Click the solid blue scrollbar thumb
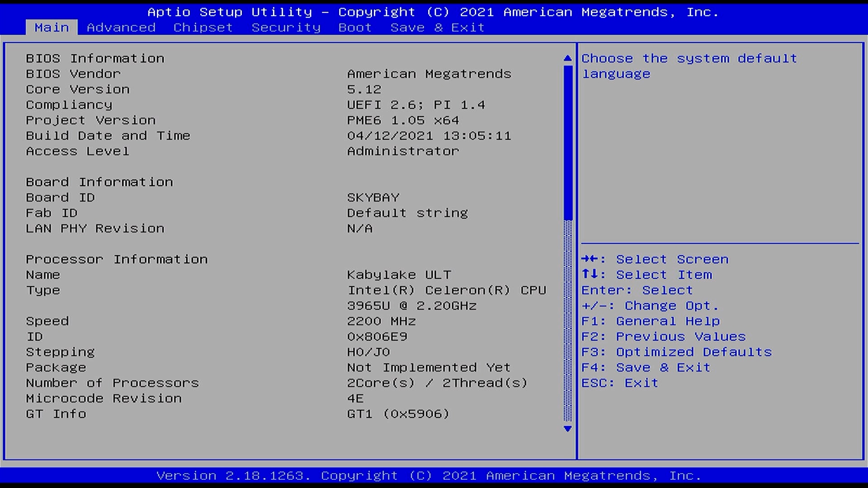The image size is (868, 488). 568,142
